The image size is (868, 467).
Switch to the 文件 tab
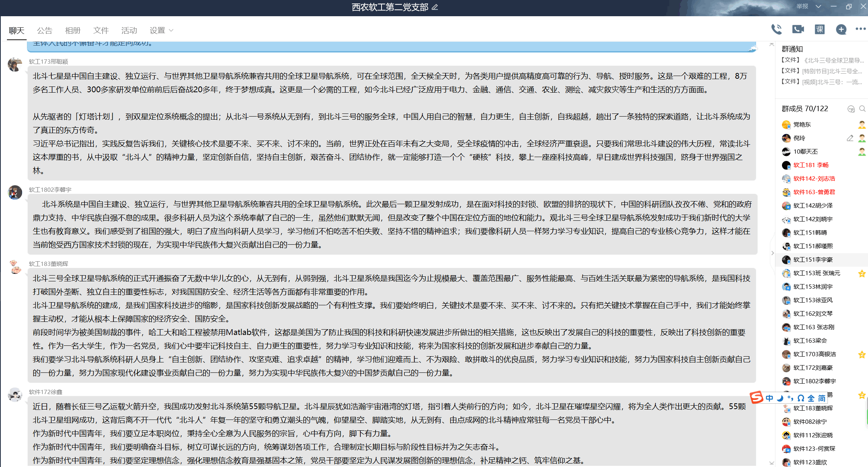101,30
